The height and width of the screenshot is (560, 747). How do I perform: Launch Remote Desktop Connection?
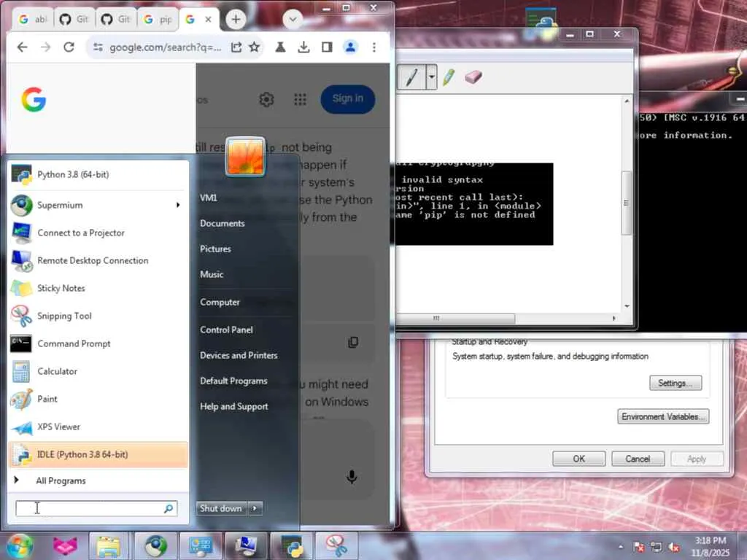coord(98,260)
